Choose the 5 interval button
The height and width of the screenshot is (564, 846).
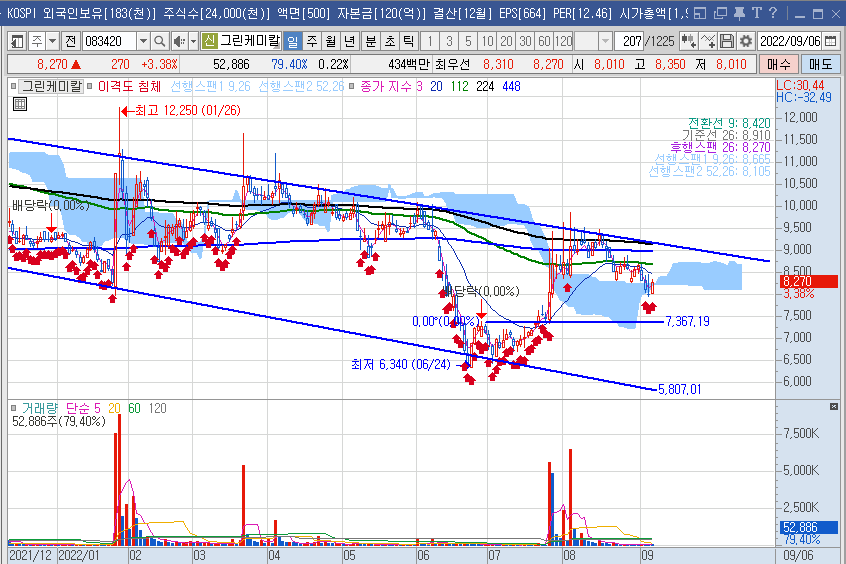click(x=468, y=41)
